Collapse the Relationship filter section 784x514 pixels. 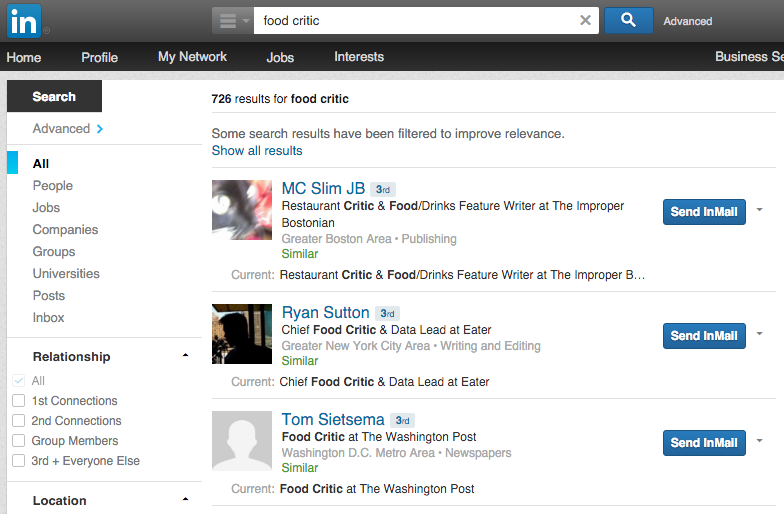185,356
